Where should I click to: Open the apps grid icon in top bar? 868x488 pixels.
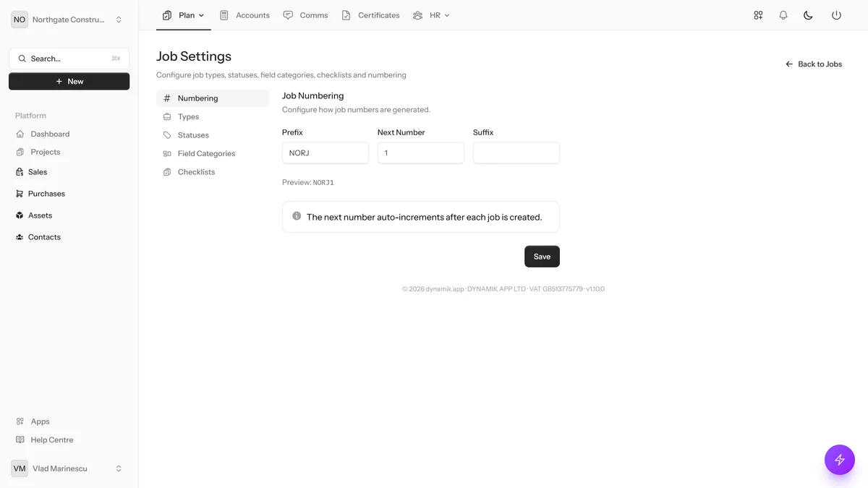(758, 15)
